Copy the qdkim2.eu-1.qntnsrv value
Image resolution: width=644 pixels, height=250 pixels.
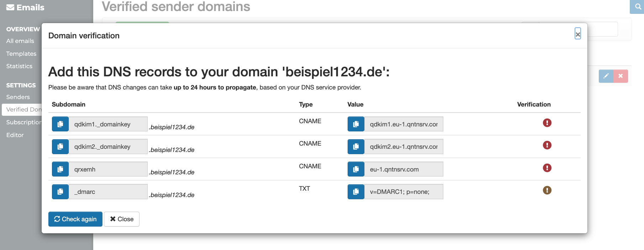[x=356, y=146]
